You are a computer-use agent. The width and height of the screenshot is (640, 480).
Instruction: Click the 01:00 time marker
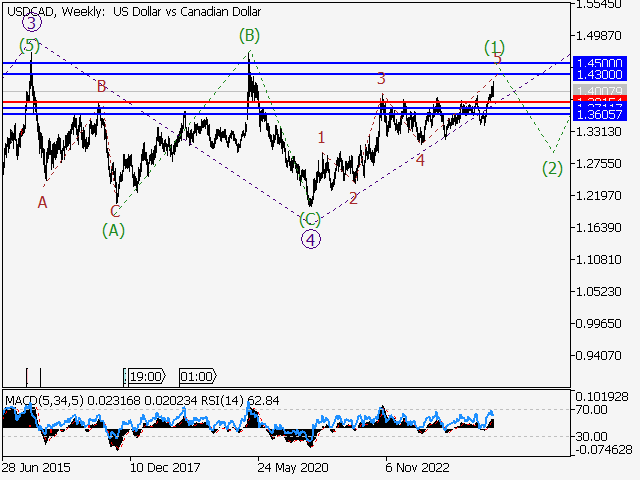[x=196, y=377]
